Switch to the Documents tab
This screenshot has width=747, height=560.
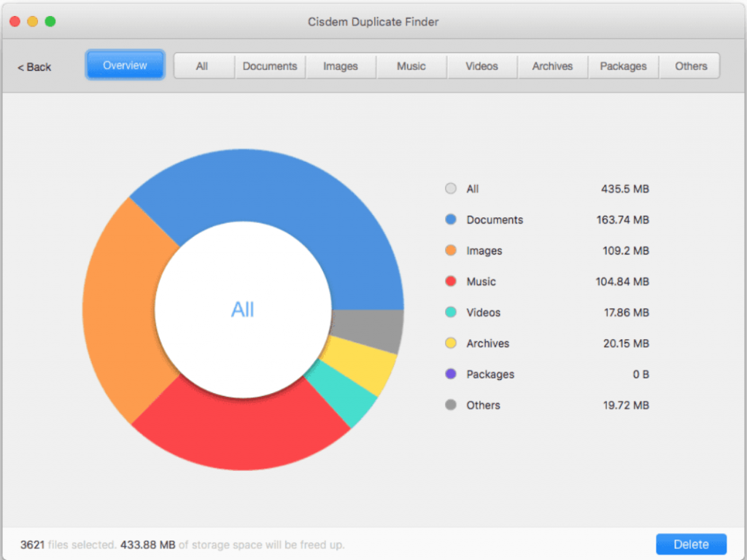tap(270, 66)
